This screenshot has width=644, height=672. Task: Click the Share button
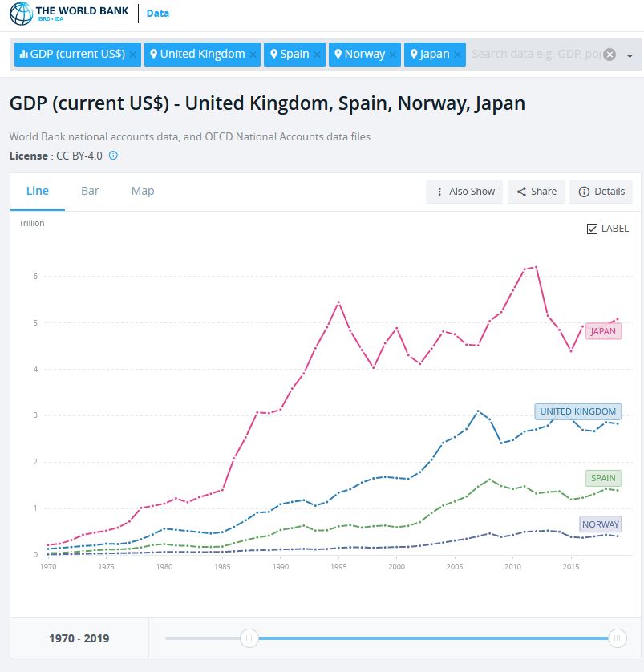tap(537, 192)
